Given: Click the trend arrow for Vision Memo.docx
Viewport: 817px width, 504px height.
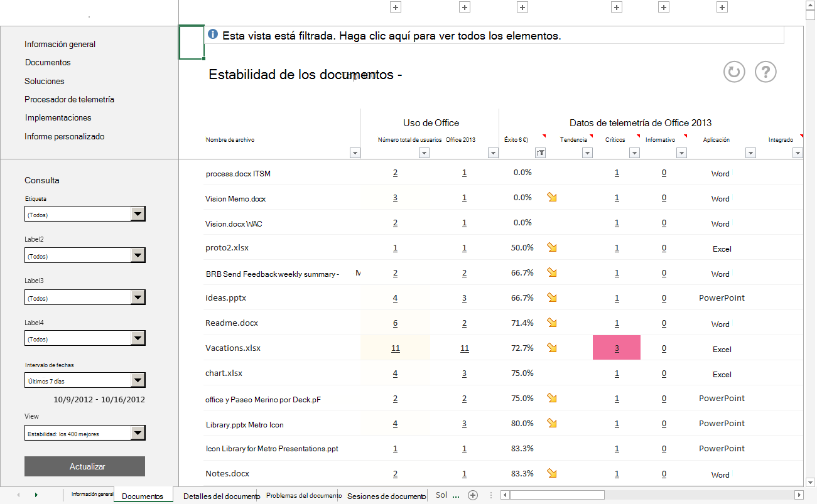Looking at the screenshot, I should tap(552, 198).
